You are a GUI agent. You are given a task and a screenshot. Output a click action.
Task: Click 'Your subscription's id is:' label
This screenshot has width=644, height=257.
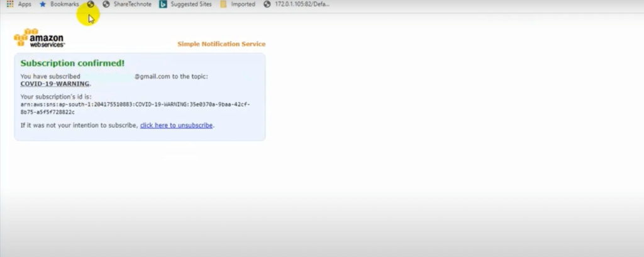pyautogui.click(x=56, y=97)
